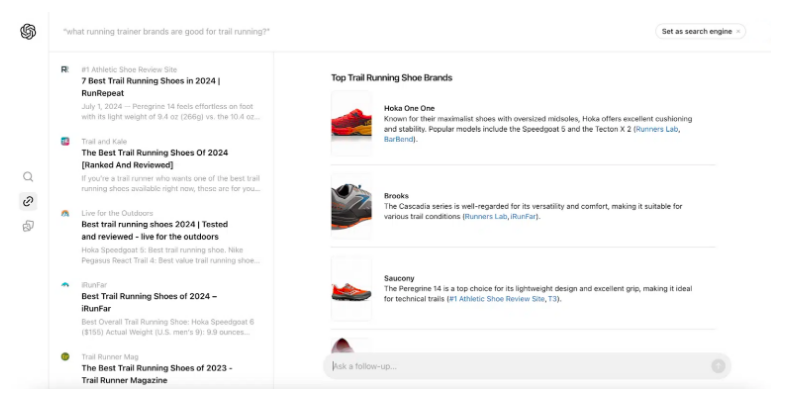The height and width of the screenshot is (399, 797).
Task: Open The Best Trail Running Shoes Of 2024 result
Action: [x=155, y=159]
